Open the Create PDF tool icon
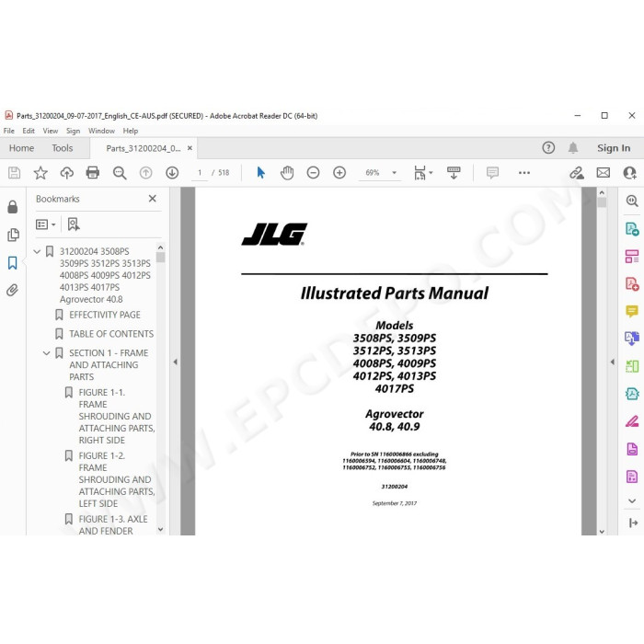 [x=632, y=283]
